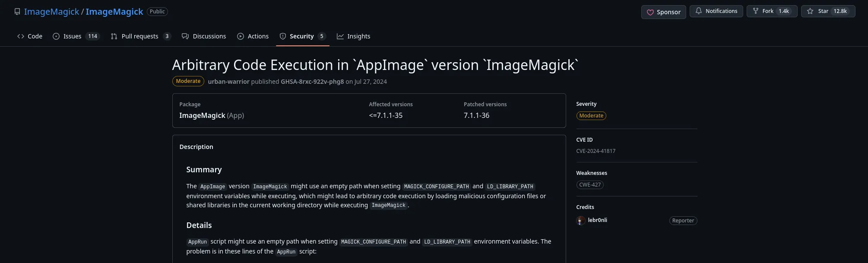This screenshot has height=263, width=868.
Task: Click the ImageMagick (App) package name
Action: pos(212,115)
